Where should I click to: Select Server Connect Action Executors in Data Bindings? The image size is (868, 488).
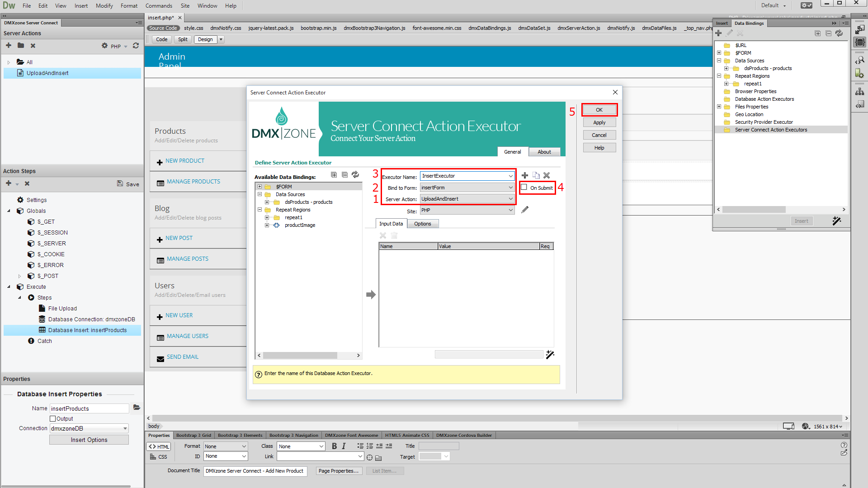click(771, 130)
